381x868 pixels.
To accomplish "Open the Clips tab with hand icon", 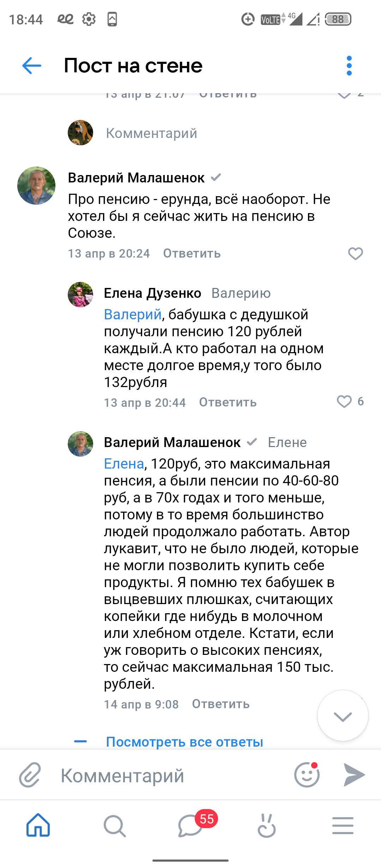I will tap(267, 826).
